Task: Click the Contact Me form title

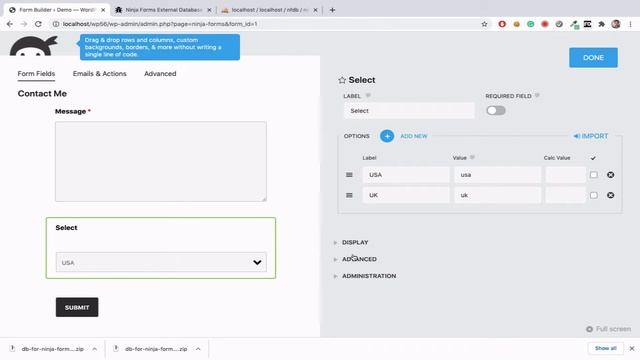Action: tap(42, 93)
